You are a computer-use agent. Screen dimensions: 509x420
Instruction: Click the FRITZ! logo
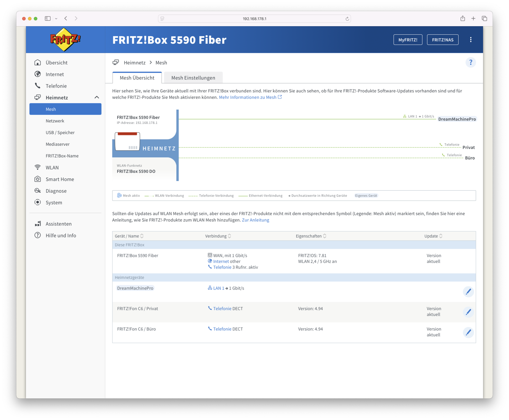point(65,40)
